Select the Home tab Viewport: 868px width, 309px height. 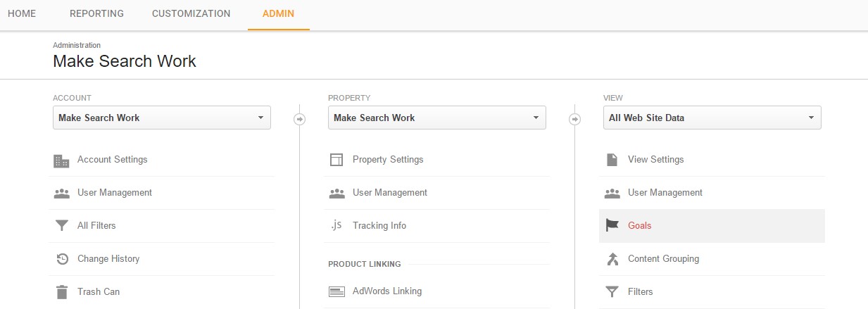click(x=22, y=13)
